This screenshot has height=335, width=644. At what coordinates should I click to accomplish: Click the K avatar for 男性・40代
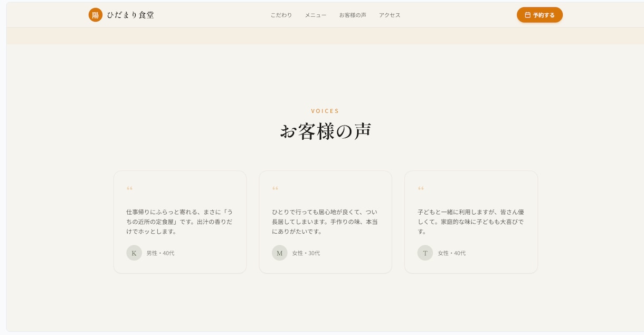(x=134, y=253)
